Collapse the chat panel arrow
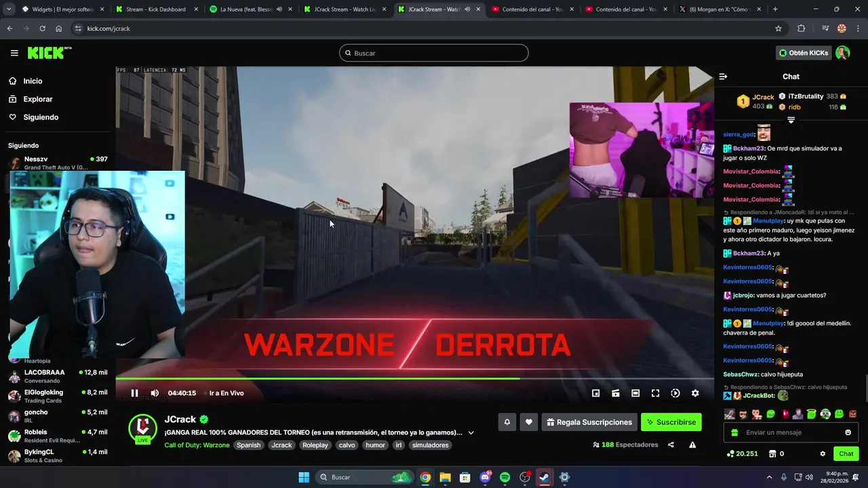Screen dimensions: 868x488 pyautogui.click(x=723, y=77)
